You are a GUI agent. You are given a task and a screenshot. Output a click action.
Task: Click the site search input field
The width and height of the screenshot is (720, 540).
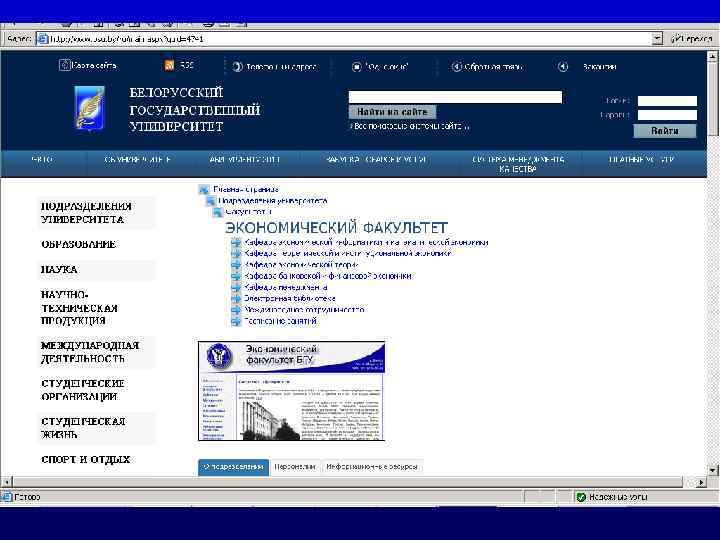coord(455,97)
